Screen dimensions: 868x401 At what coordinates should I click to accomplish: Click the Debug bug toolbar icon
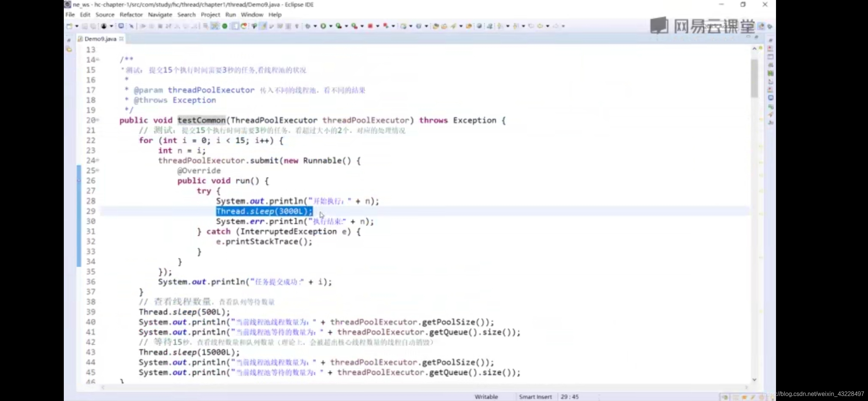pyautogui.click(x=308, y=26)
